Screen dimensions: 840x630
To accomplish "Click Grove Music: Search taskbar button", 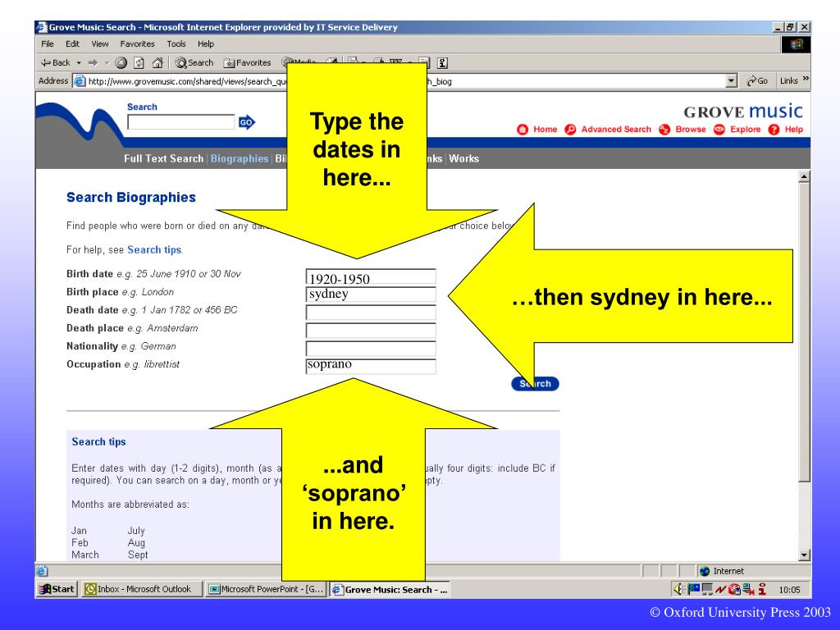I will pyautogui.click(x=390, y=589).
